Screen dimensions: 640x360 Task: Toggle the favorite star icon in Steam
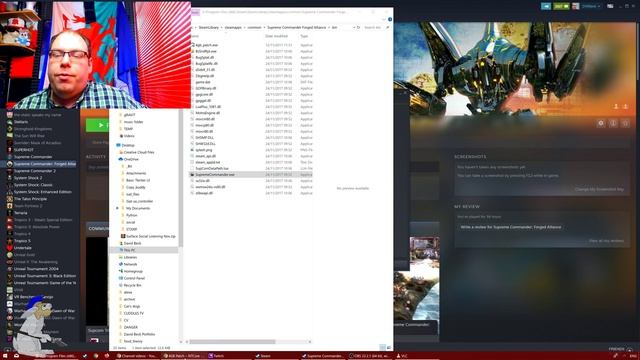tap(625, 123)
